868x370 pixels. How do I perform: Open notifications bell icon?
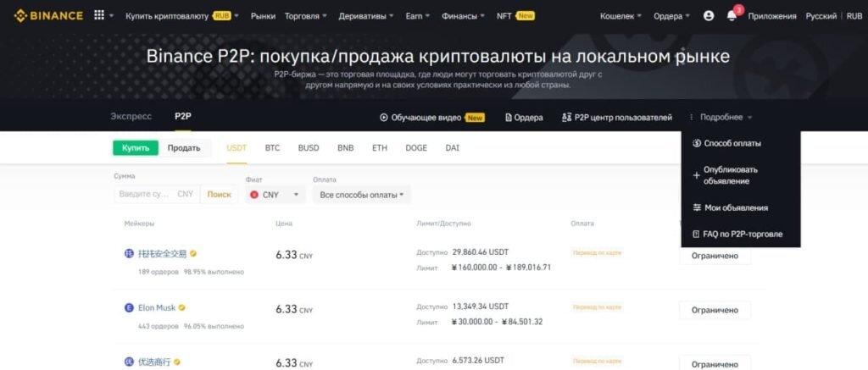pyautogui.click(x=732, y=16)
